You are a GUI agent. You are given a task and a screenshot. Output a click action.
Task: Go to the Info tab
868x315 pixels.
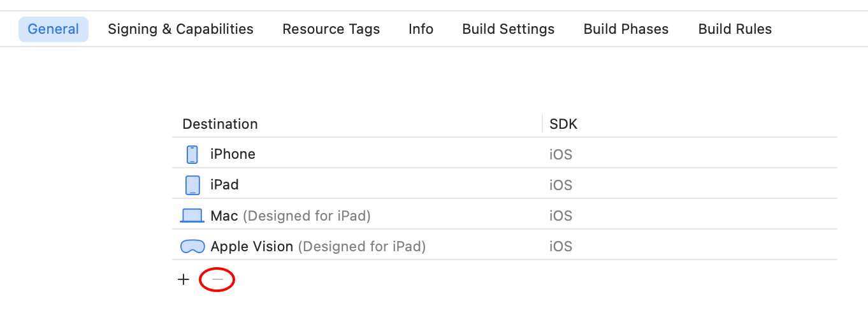(421, 29)
